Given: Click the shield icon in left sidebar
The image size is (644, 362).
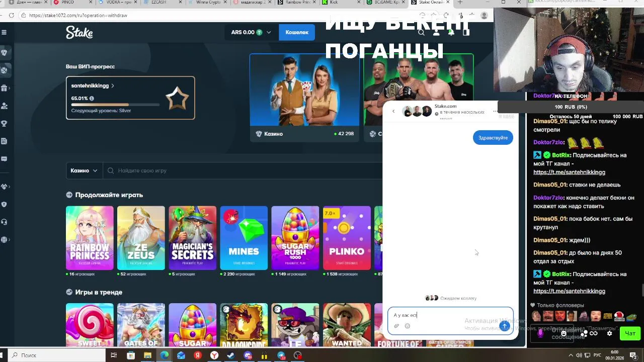Looking at the screenshot, I should click(4, 204).
